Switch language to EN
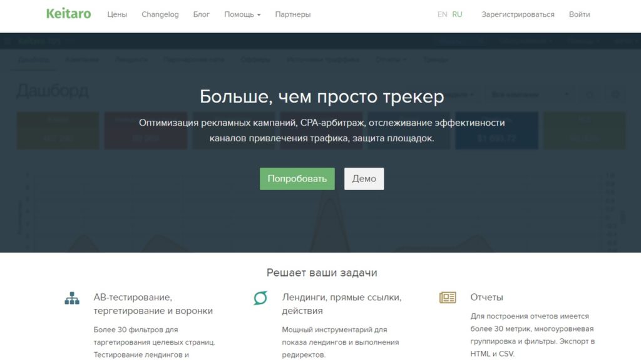This screenshot has height=364, width=641. 442,14
